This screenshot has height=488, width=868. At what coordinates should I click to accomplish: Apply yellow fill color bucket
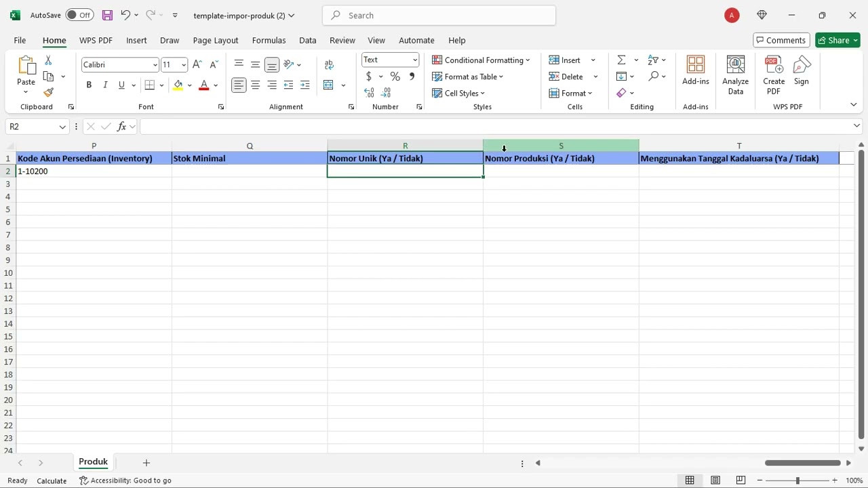tap(178, 85)
